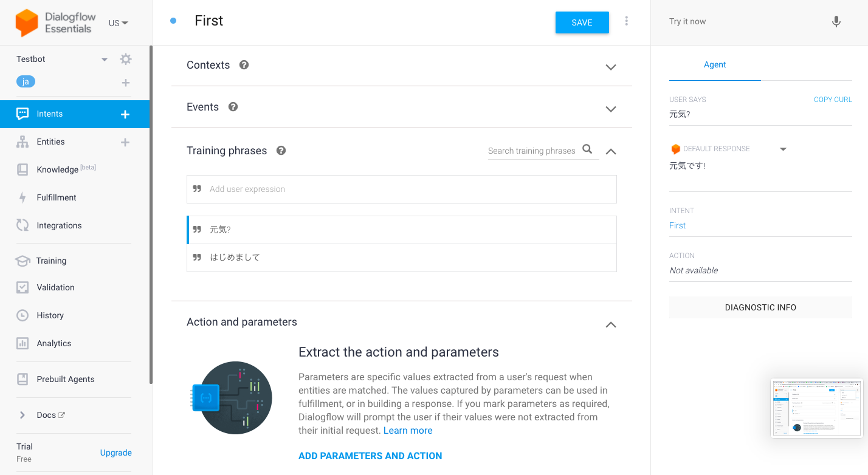The image size is (868, 475).
Task: Switch to the Agent tab
Action: point(715,64)
